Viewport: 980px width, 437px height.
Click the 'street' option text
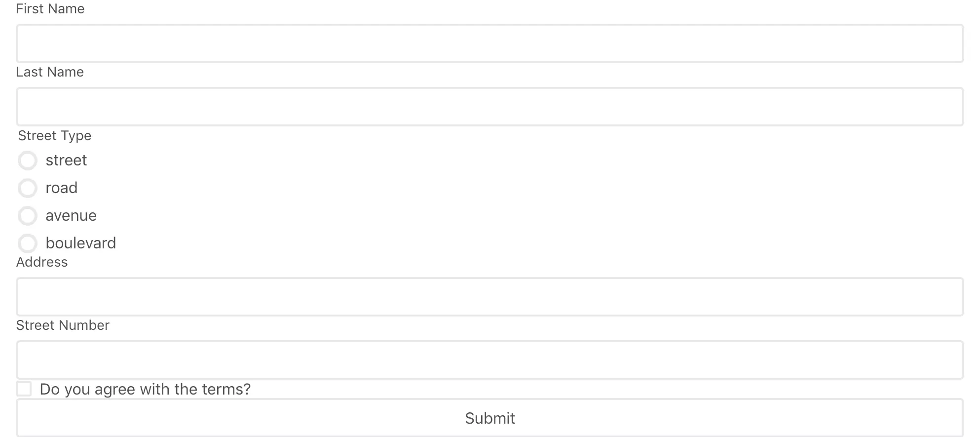pos(66,160)
